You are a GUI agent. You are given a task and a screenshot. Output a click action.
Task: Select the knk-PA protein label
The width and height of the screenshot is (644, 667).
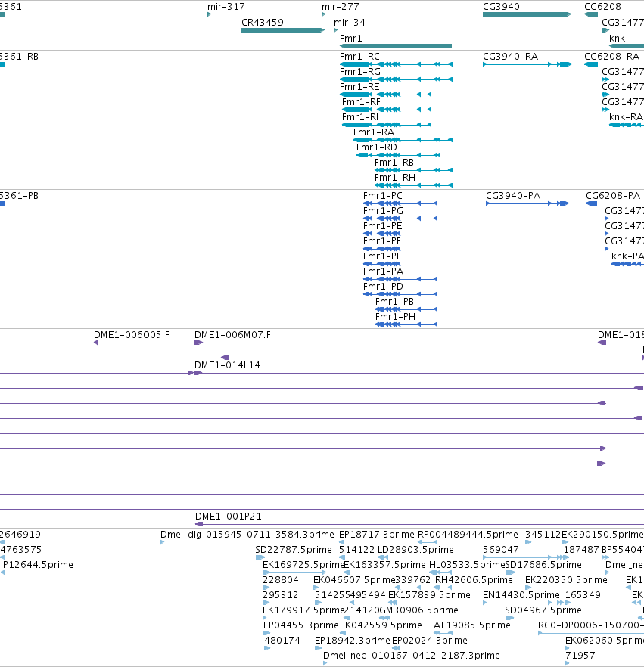(627, 256)
